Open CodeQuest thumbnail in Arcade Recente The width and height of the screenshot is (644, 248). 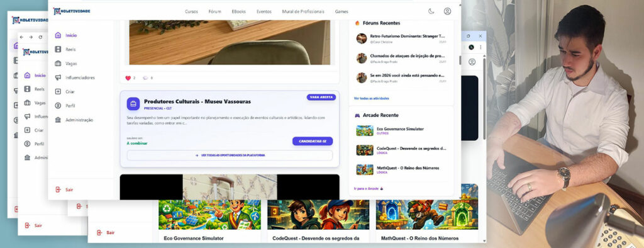pyautogui.click(x=365, y=150)
